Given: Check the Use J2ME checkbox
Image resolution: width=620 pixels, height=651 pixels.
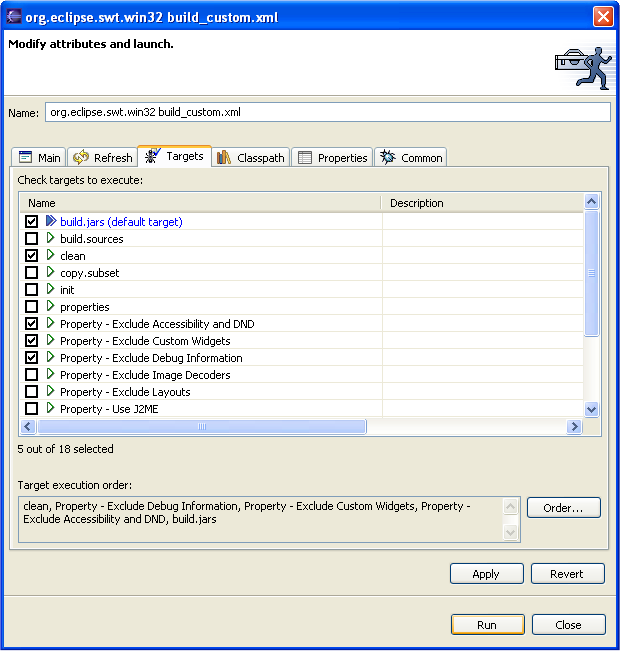Looking at the screenshot, I should [31, 409].
